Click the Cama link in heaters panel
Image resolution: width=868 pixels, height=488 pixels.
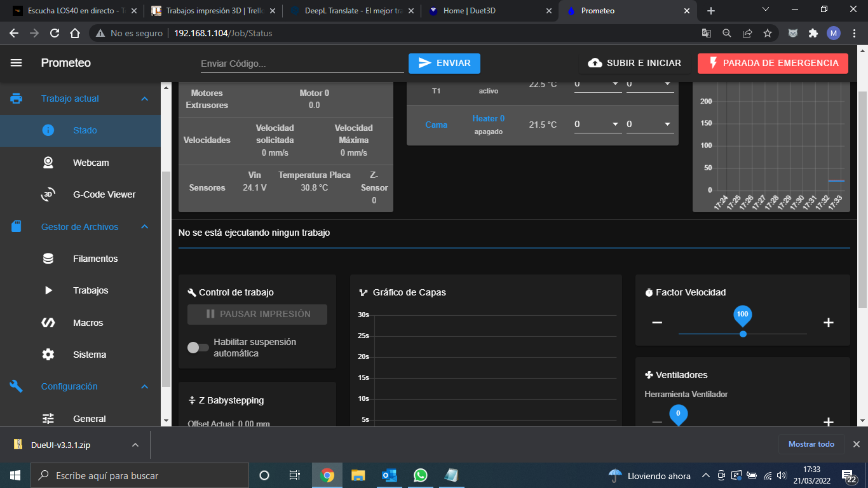[436, 125]
